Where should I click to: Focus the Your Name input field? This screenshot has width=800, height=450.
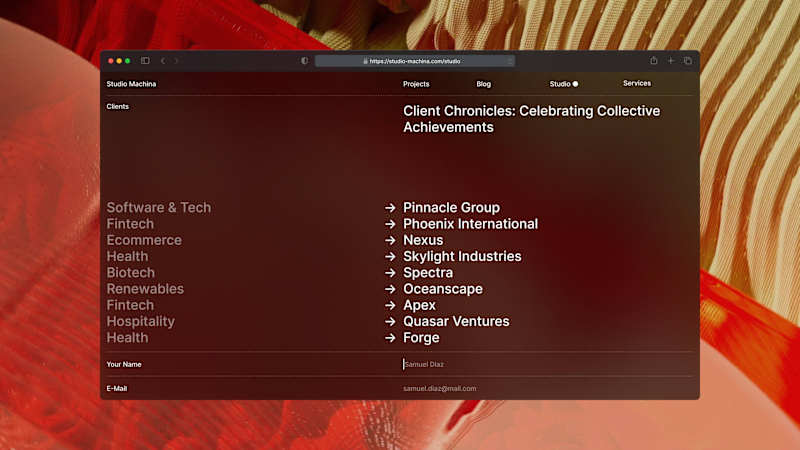(548, 364)
